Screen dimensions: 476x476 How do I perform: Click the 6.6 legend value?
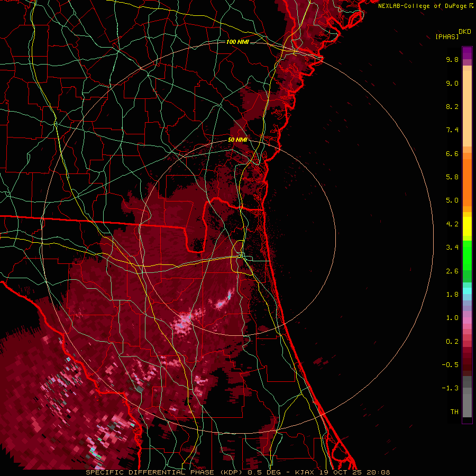(x=452, y=153)
